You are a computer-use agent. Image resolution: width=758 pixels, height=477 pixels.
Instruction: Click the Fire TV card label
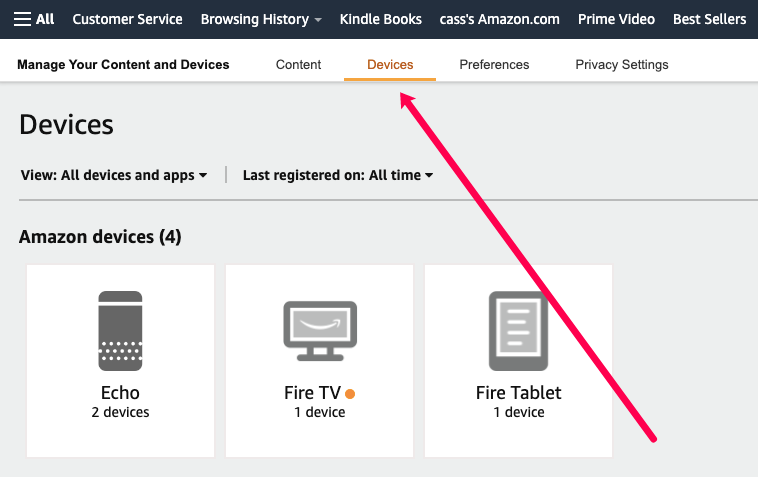pyautogui.click(x=313, y=393)
